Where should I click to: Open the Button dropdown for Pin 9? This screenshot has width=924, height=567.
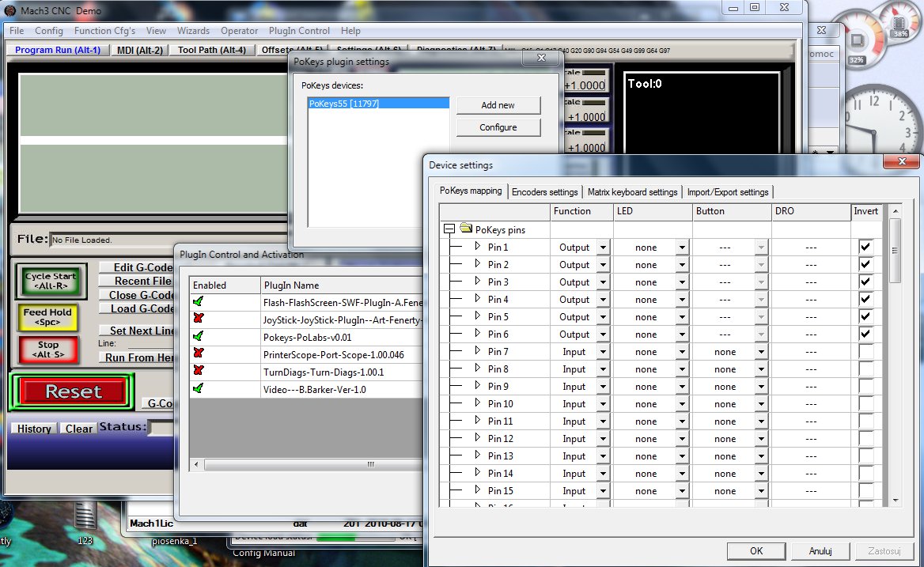pyautogui.click(x=761, y=386)
